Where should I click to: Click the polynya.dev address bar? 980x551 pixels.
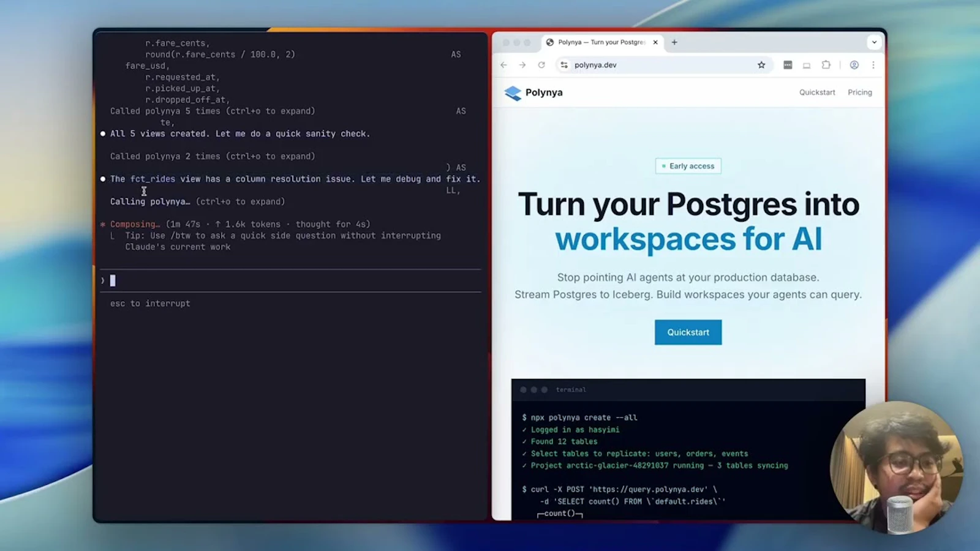coord(663,65)
